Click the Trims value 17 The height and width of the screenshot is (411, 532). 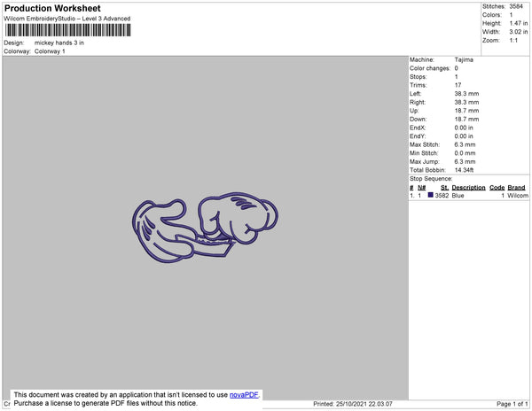click(x=458, y=85)
